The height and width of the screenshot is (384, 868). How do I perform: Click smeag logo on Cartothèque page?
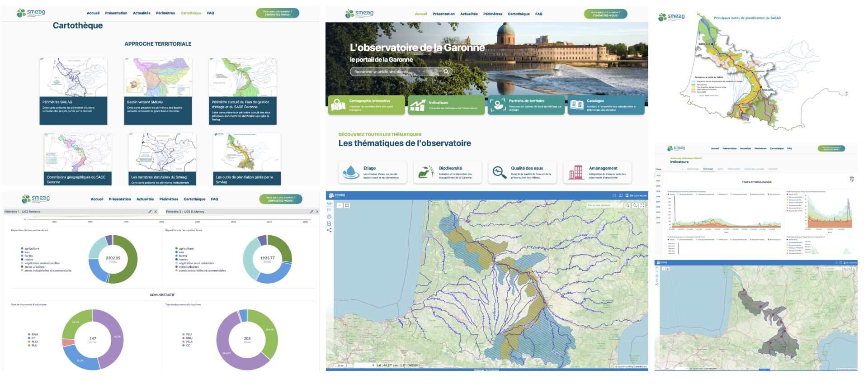[31, 13]
